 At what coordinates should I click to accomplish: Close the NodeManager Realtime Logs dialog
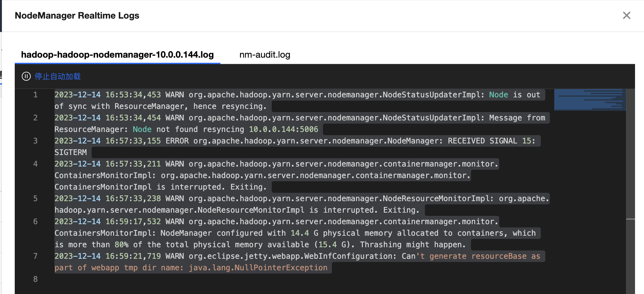click(626, 15)
